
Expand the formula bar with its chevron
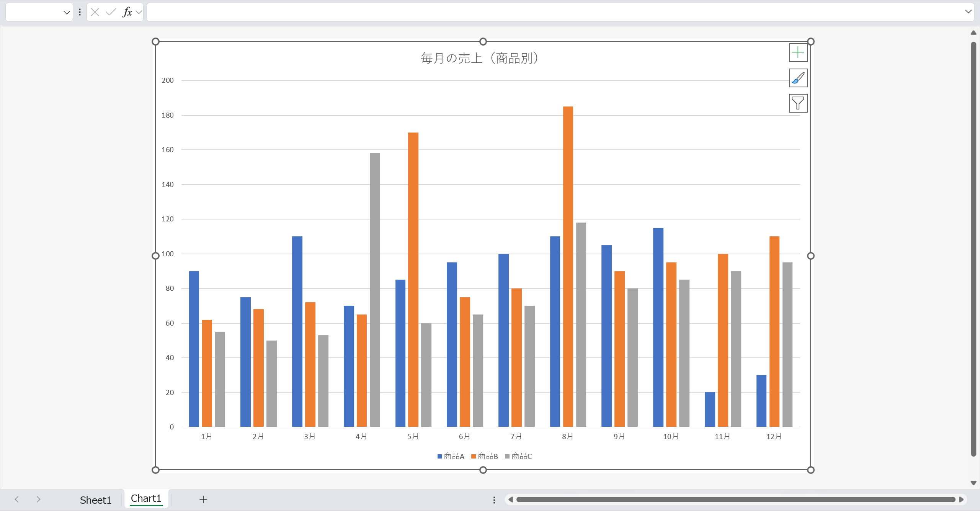pyautogui.click(x=969, y=12)
